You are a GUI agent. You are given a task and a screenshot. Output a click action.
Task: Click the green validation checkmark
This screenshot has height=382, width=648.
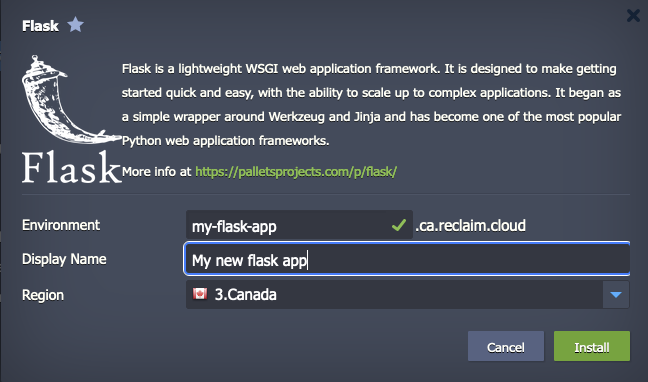[x=399, y=225]
